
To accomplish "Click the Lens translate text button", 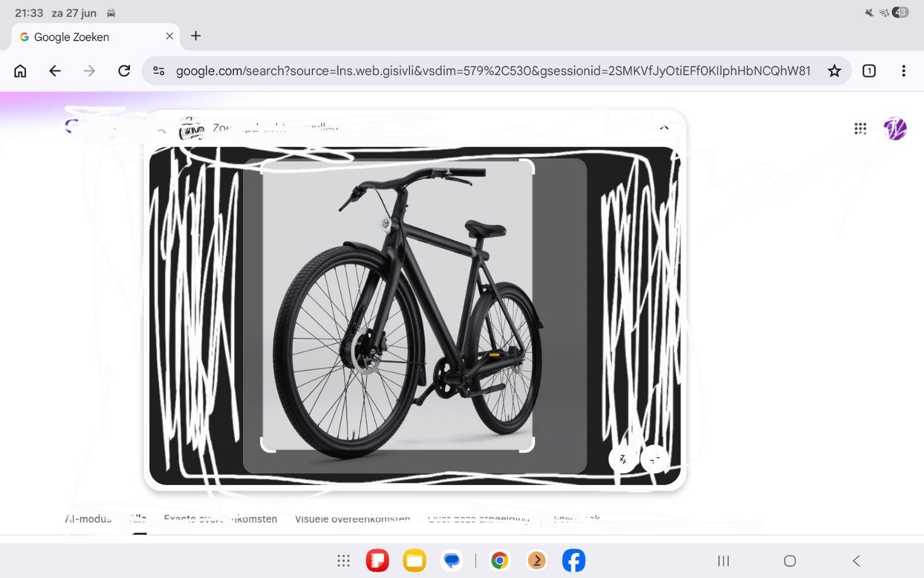I will tap(623, 460).
